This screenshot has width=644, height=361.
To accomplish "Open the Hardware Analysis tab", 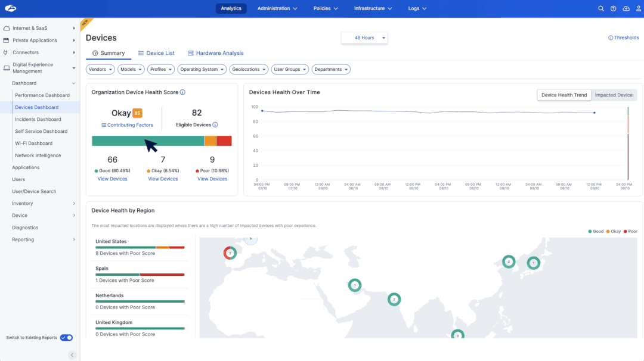I will [x=215, y=53].
